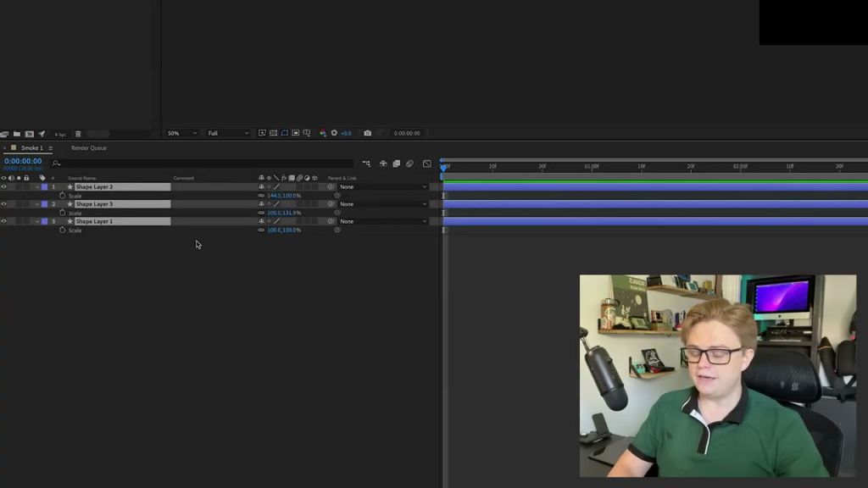Enable Motion Blur for timeline
868x488 pixels.
(x=409, y=164)
